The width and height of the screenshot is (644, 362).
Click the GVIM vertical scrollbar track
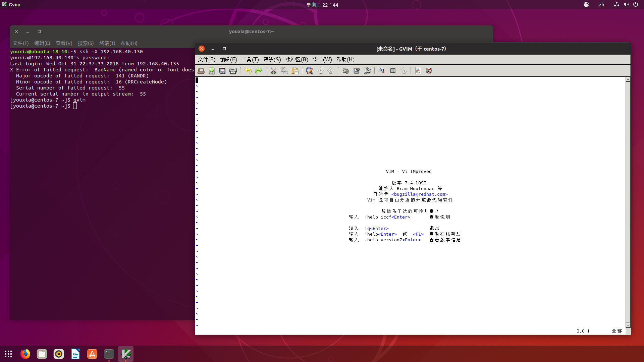pyautogui.click(x=628, y=202)
